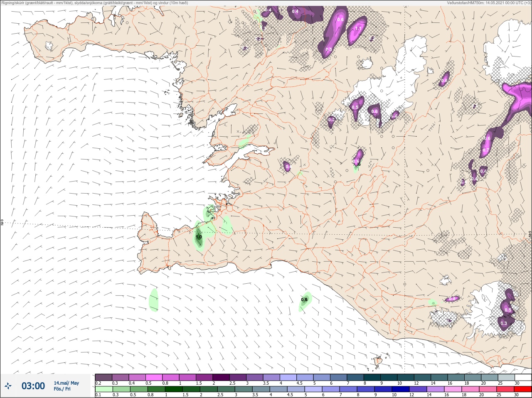
Task: Click the pale green rain patch far offshore southwest
Action: [154, 300]
